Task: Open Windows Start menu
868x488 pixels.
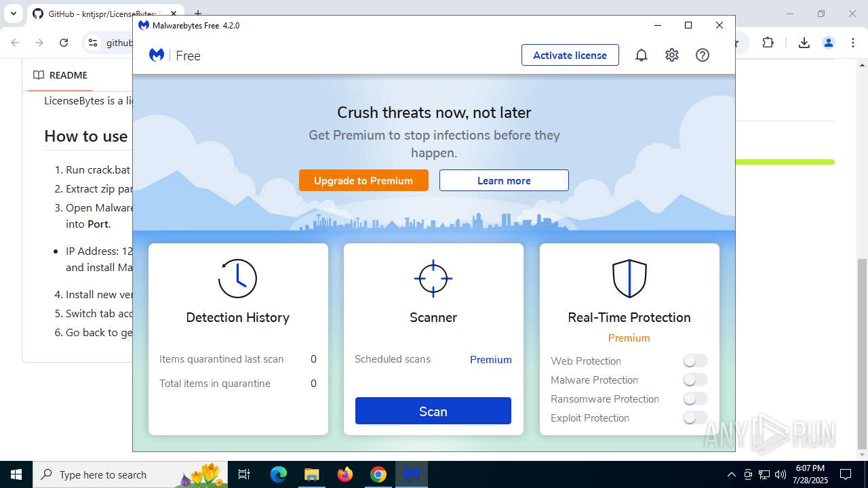Action: click(16, 474)
